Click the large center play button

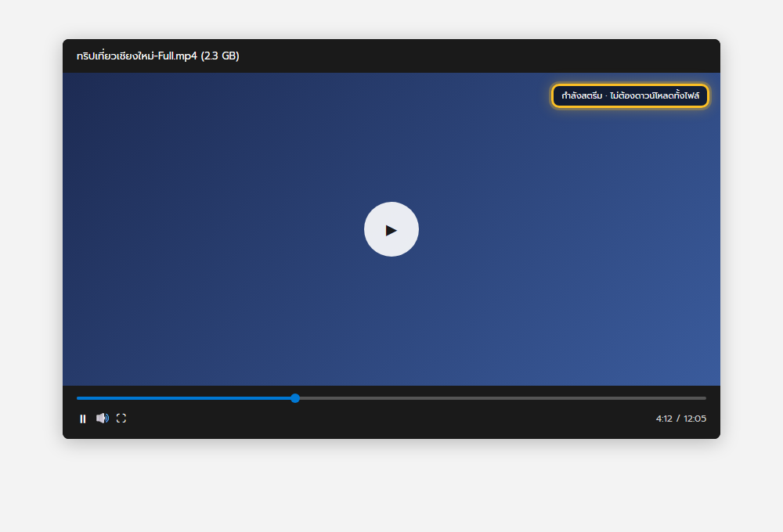tap(391, 229)
